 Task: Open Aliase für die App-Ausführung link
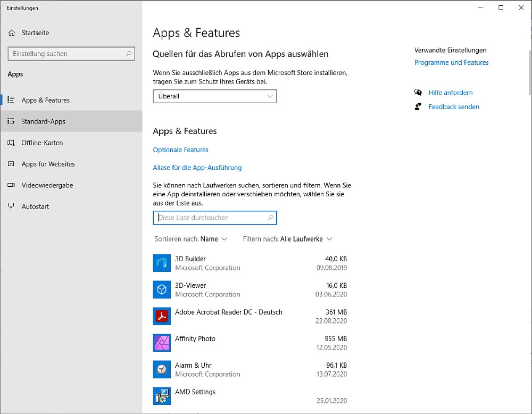click(x=197, y=167)
